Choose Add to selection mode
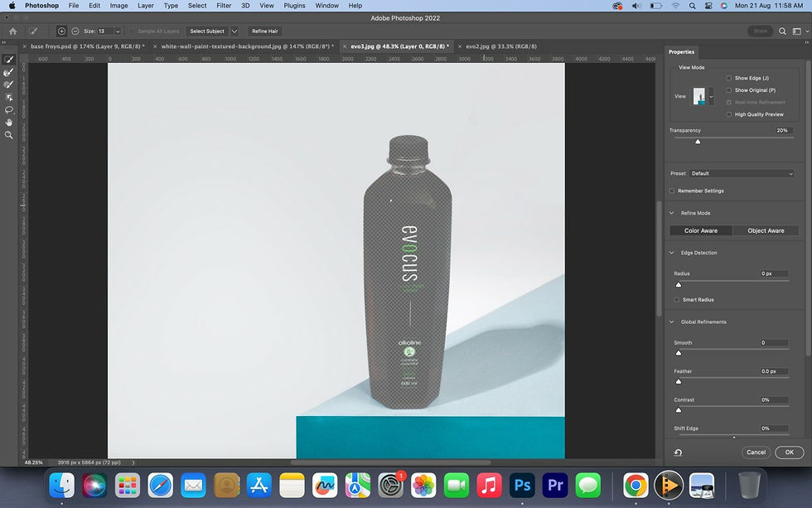Screen dimensions: 812x508 tap(61, 31)
